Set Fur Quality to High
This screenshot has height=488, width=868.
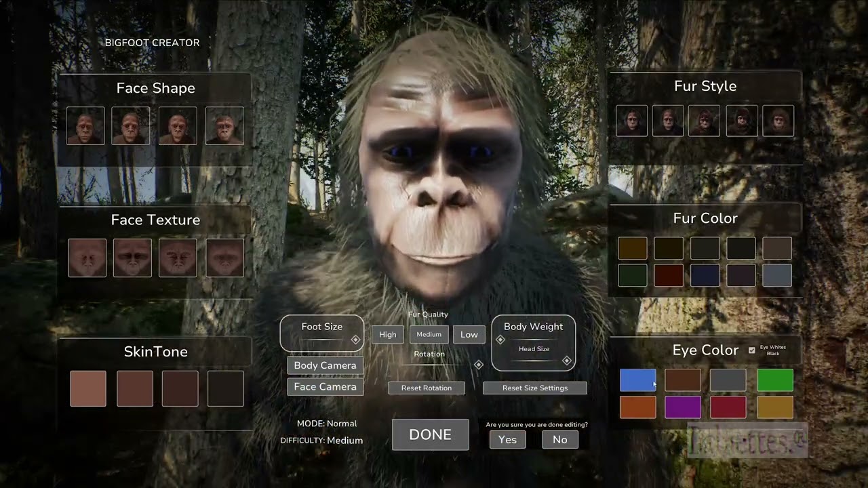click(x=388, y=334)
